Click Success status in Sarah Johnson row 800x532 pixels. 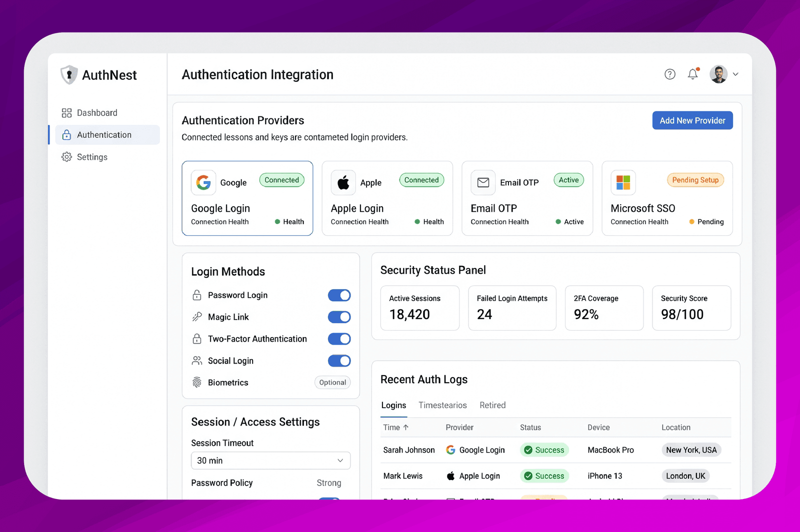click(544, 450)
